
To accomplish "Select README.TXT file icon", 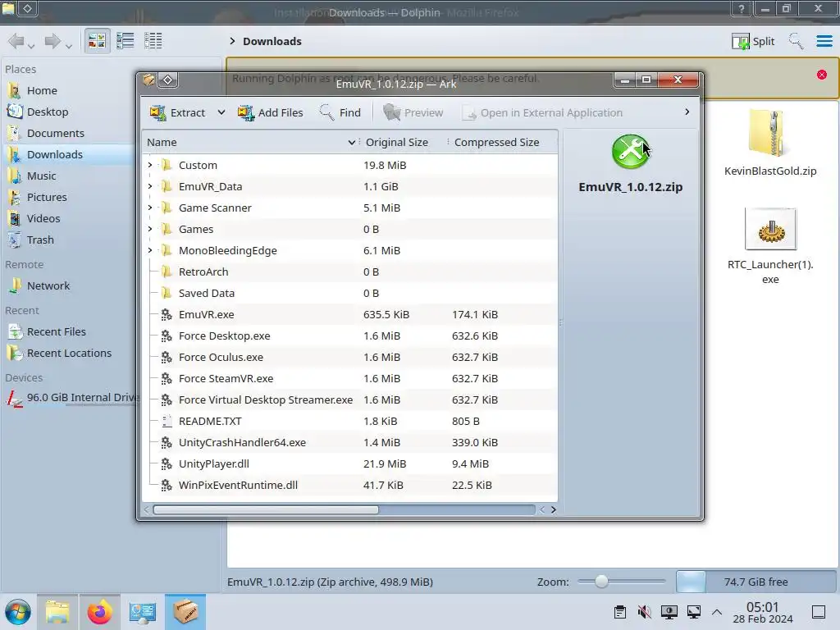I will pos(167,421).
